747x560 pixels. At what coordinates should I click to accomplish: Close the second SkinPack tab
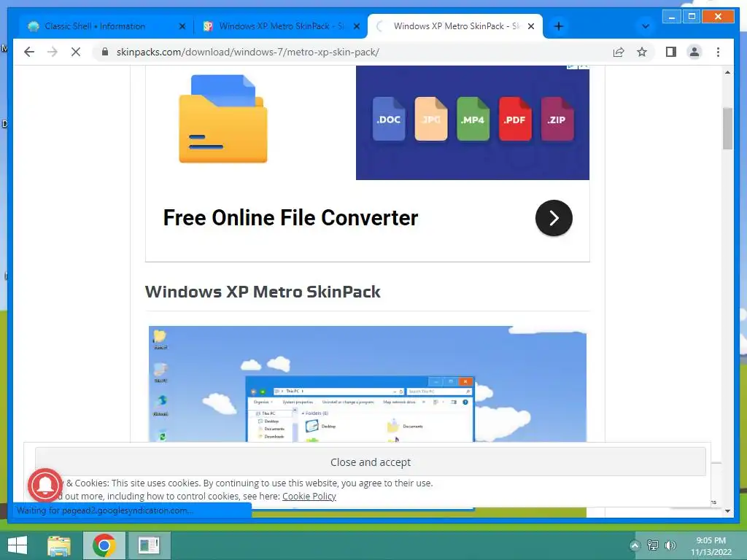coord(356,27)
